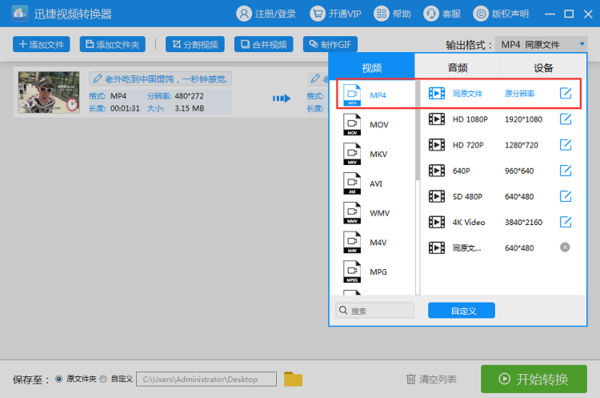
Task: Choose HD 720P 1280*720 preset
Action: click(501, 145)
